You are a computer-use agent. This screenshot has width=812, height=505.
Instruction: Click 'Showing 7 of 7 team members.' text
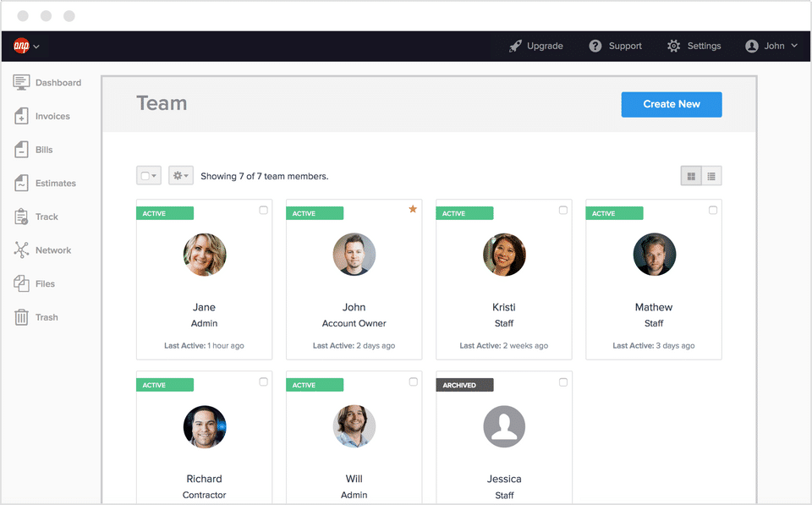click(x=265, y=176)
